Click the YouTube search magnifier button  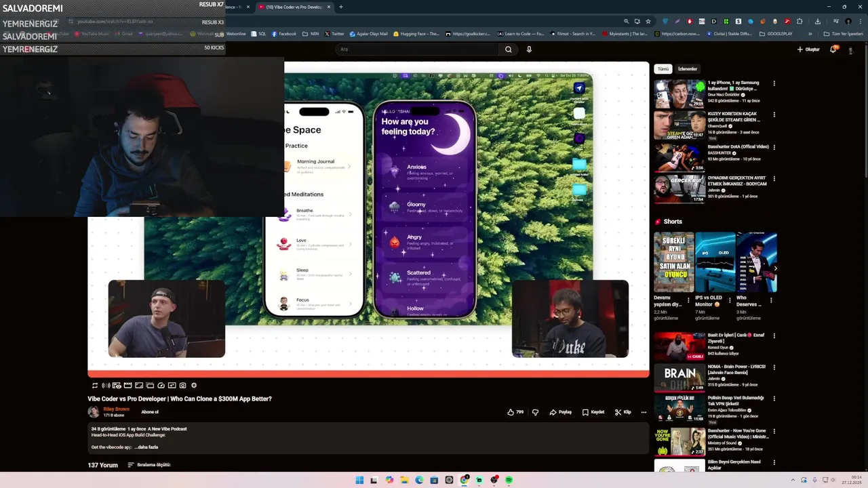click(508, 49)
